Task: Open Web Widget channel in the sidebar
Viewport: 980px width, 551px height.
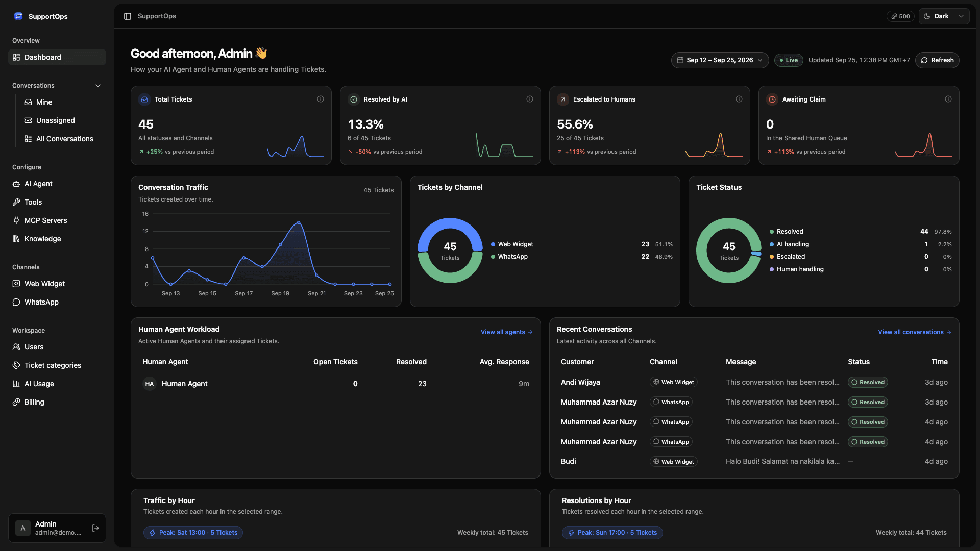Action: pos(57,284)
